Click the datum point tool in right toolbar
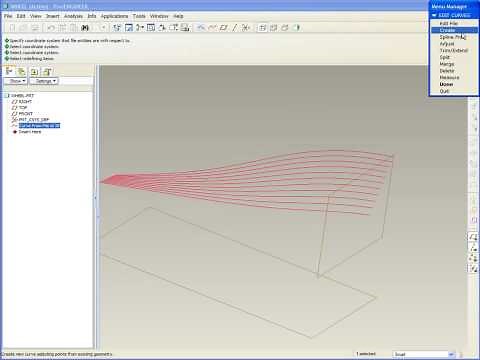This screenshot has height=360, width=480. (473, 258)
